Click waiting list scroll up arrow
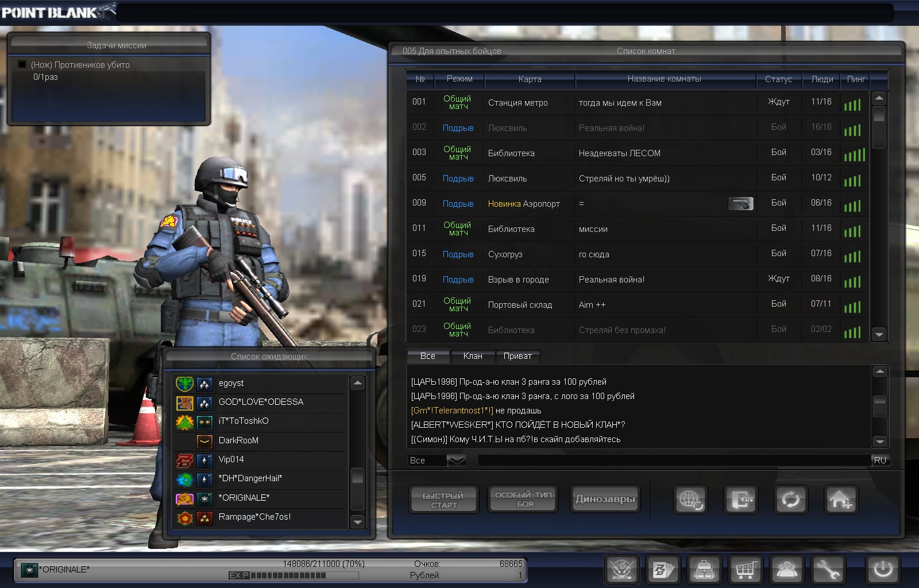Screen dimensions: 919x588 357,382
